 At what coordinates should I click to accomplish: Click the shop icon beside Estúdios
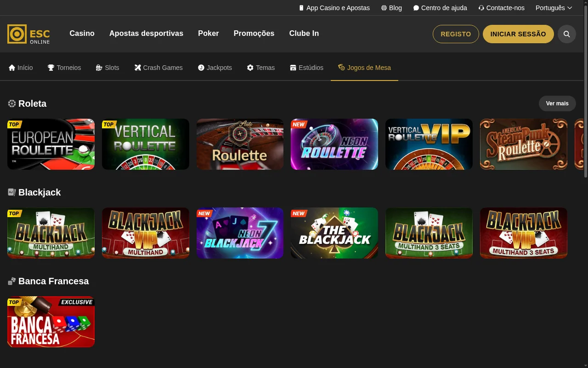click(x=293, y=68)
